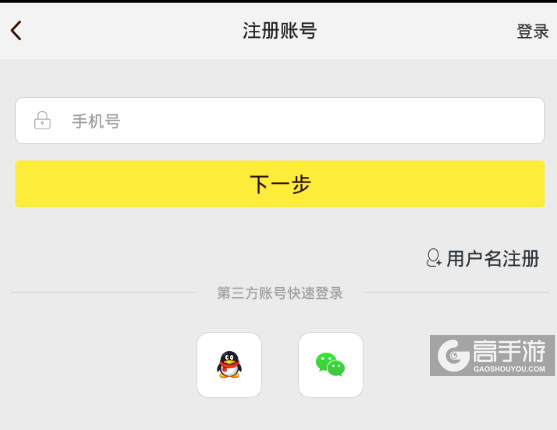557x430 pixels.
Task: Click the 手机号 placeholder text
Action: pos(96,121)
